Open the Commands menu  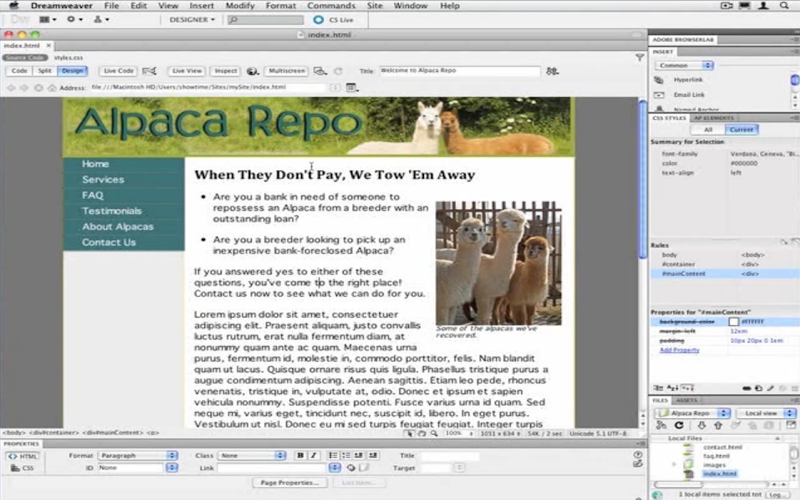tap(330, 5)
